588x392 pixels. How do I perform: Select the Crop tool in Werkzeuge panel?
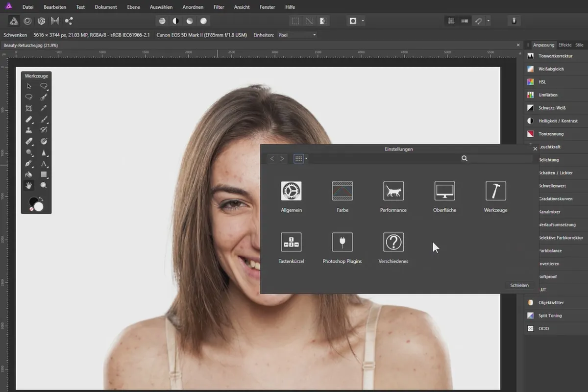coord(29,108)
